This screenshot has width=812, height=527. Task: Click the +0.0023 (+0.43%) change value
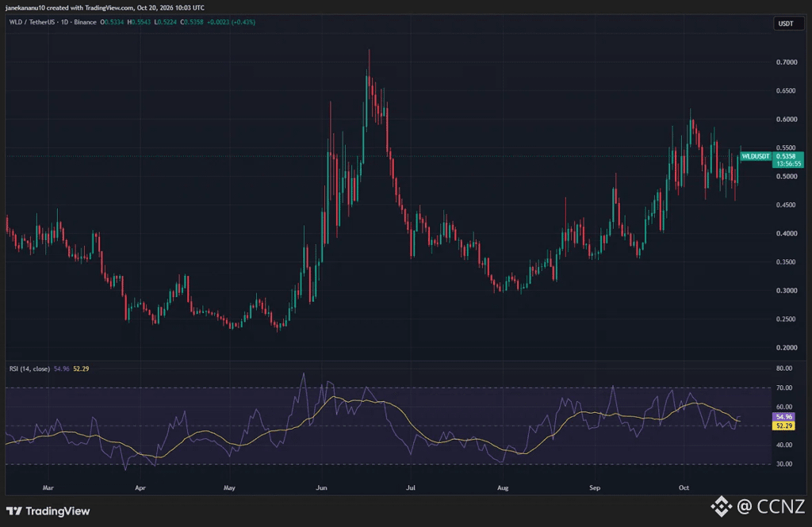click(231, 22)
